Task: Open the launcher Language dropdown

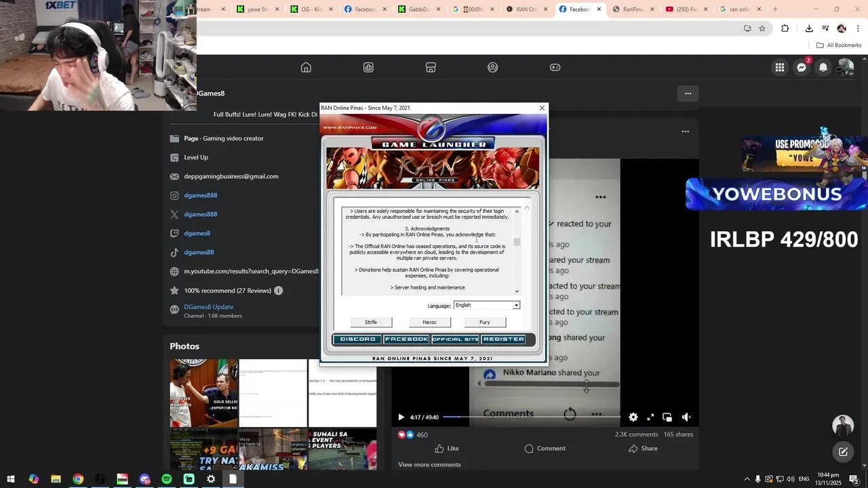Action: 486,305
